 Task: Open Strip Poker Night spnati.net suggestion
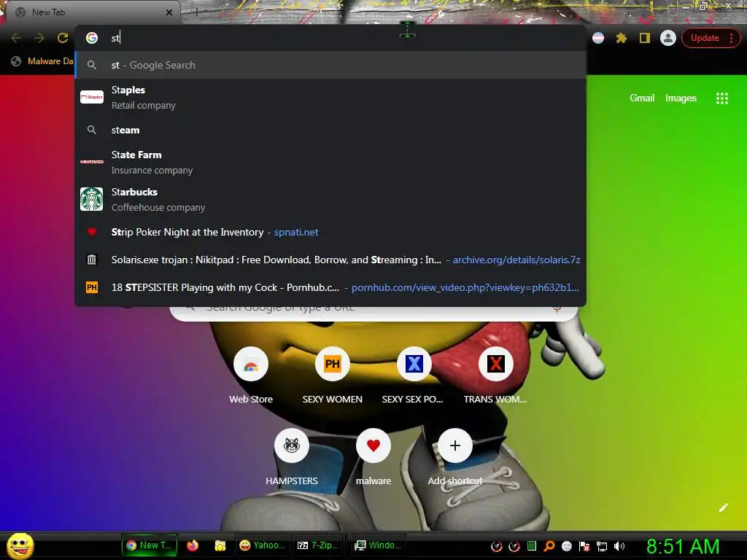330,232
